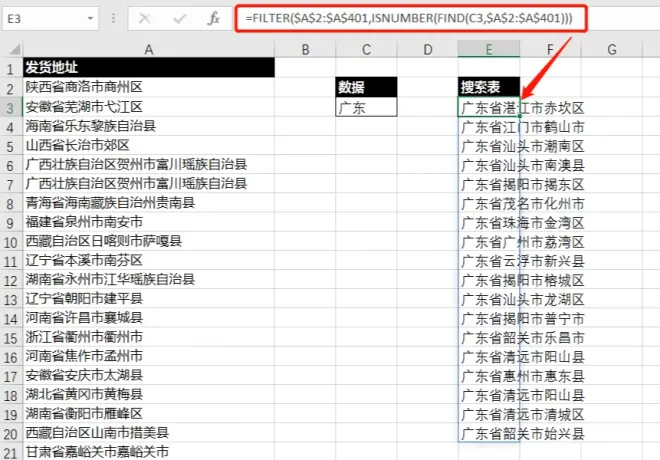Click cell 西藏自治区山南市措美县
This screenshot has width=660, height=460.
click(149, 432)
